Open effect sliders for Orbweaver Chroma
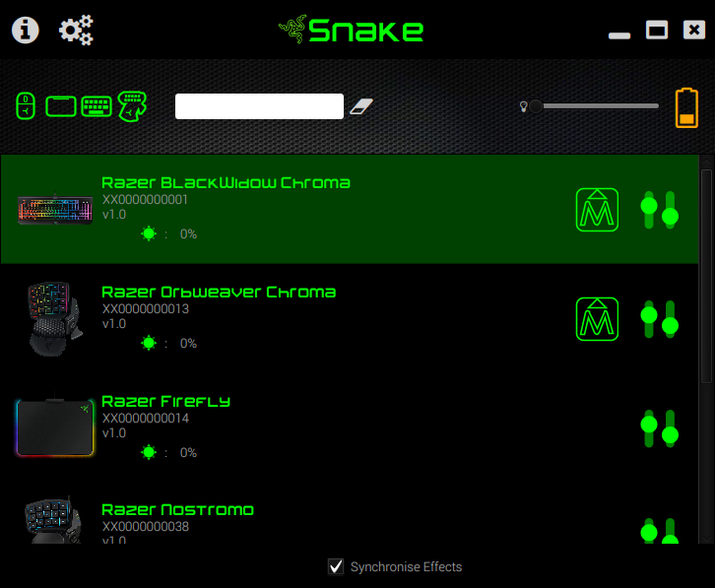The height and width of the screenshot is (588, 715). click(x=660, y=319)
